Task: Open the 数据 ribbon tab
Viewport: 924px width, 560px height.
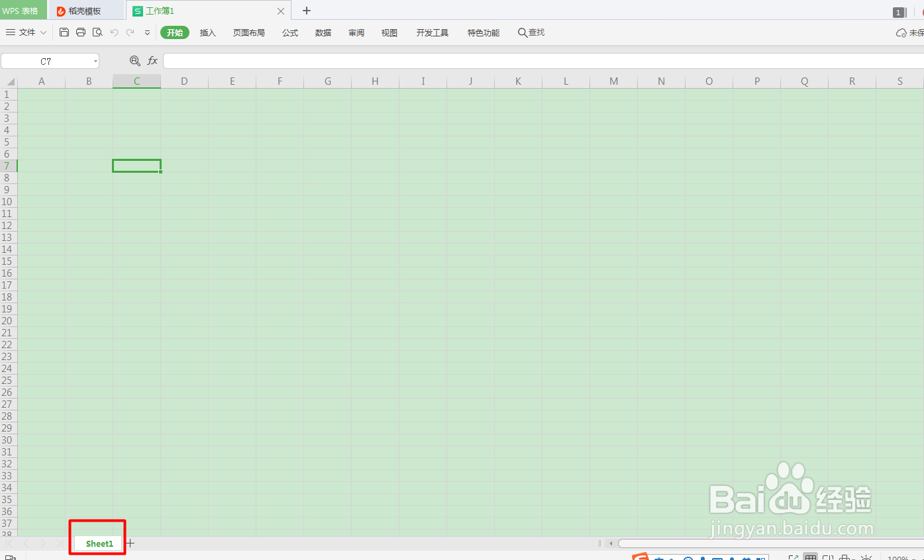Action: coord(323,32)
